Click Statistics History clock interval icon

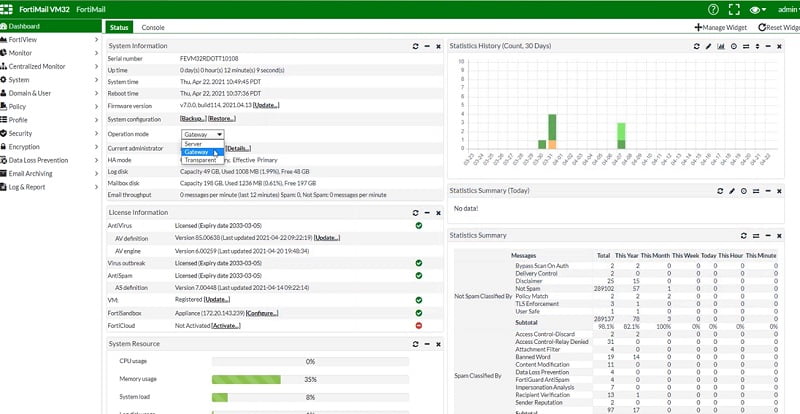coord(734,46)
